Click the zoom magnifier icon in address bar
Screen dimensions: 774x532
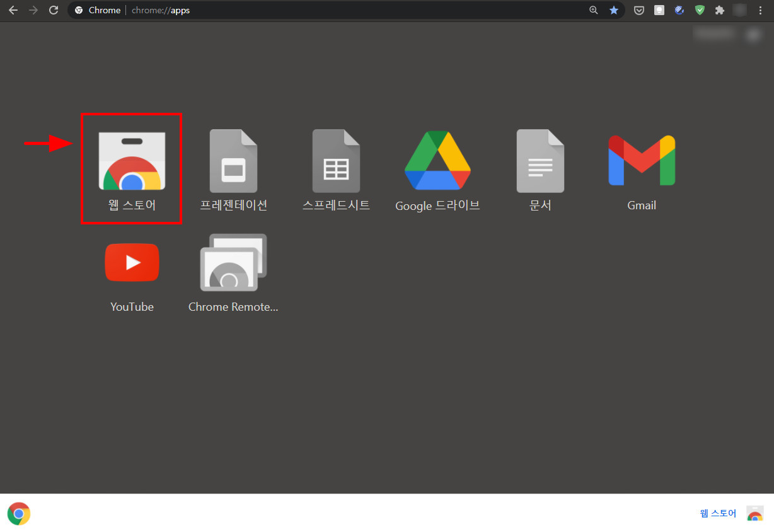point(594,10)
